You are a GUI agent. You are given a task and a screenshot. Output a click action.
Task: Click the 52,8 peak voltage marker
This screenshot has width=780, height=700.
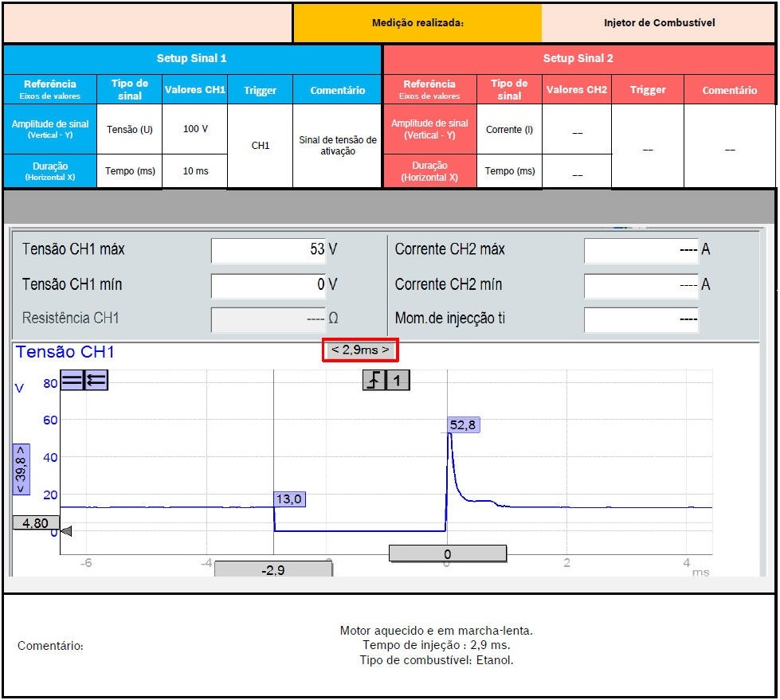click(x=463, y=425)
